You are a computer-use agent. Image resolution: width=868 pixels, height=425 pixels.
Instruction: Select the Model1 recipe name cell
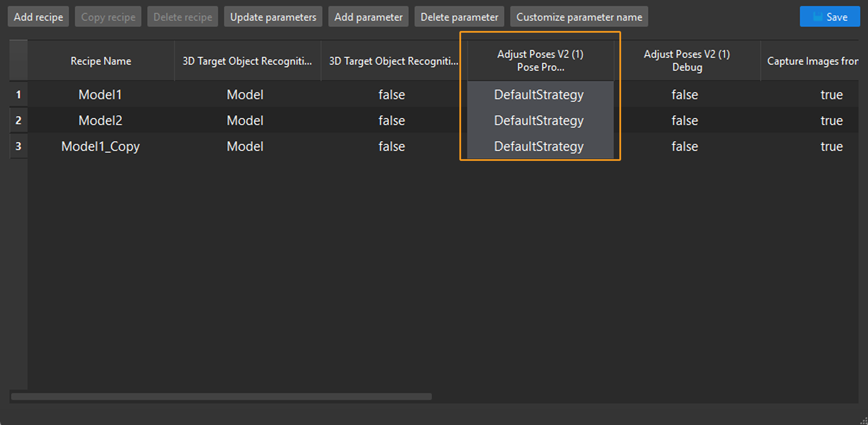point(100,94)
